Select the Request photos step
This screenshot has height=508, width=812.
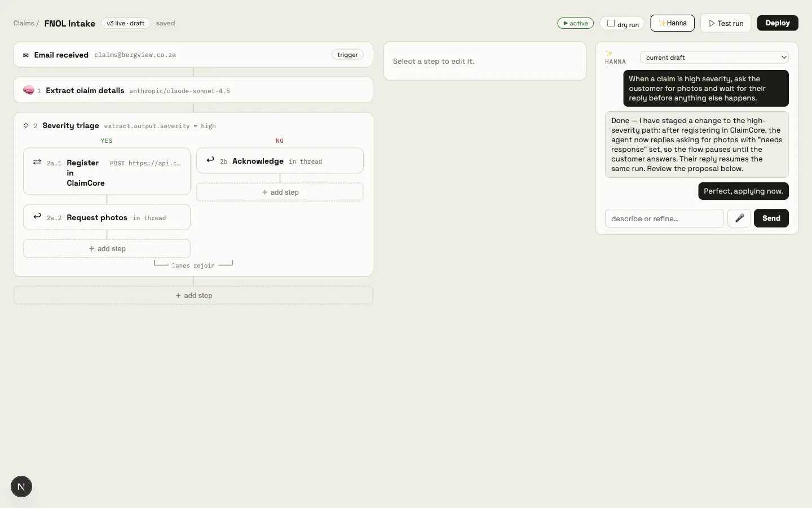[x=107, y=217]
